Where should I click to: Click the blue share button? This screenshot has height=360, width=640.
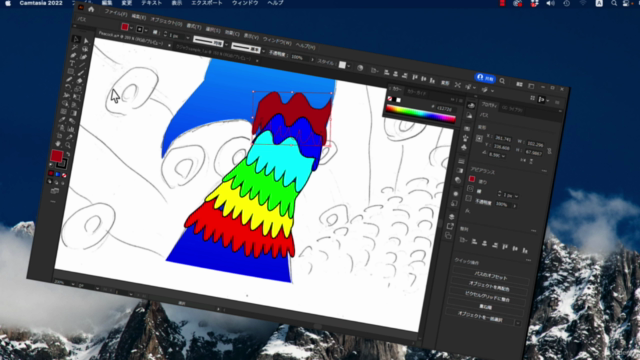tap(485, 78)
